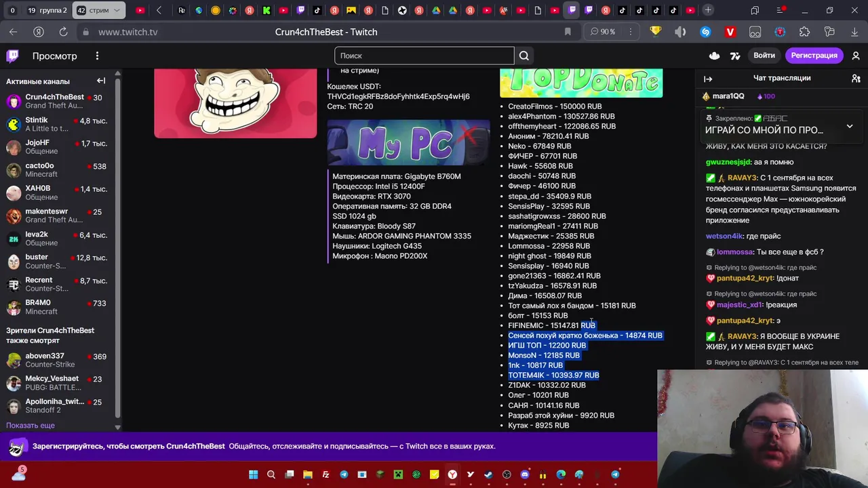Click the trollface panel image
The image size is (868, 488).
235,103
